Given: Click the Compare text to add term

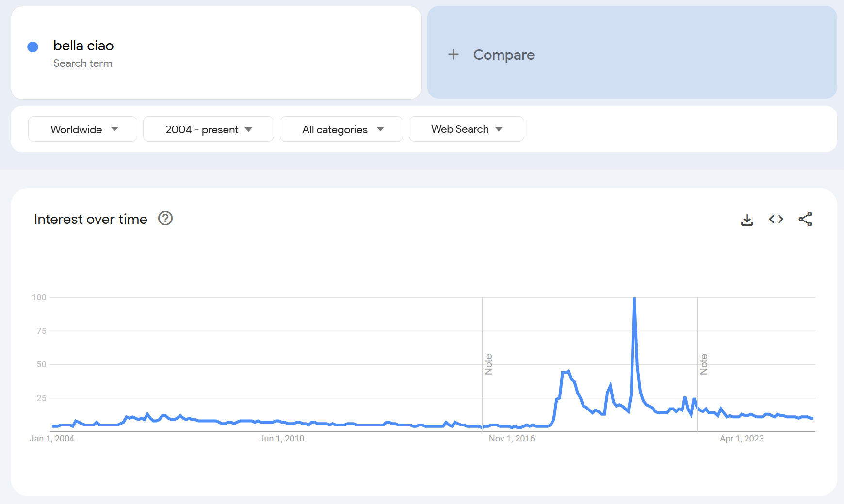Looking at the screenshot, I should 503,55.
